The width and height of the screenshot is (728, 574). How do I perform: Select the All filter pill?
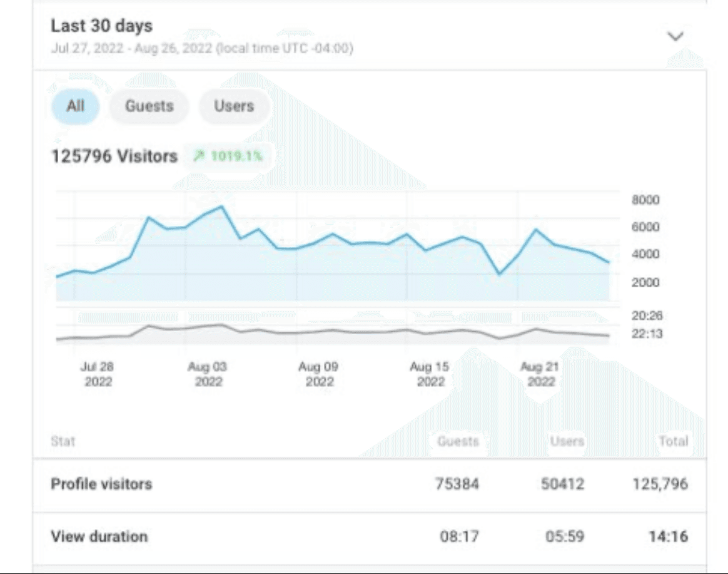pos(75,106)
